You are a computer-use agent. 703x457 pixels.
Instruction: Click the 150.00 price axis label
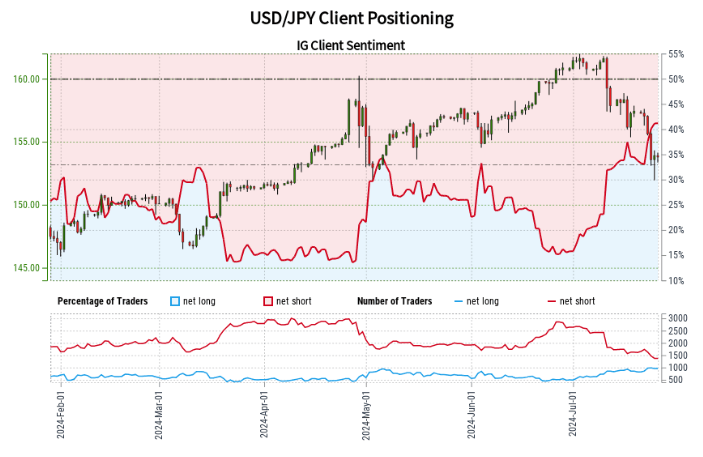point(29,205)
